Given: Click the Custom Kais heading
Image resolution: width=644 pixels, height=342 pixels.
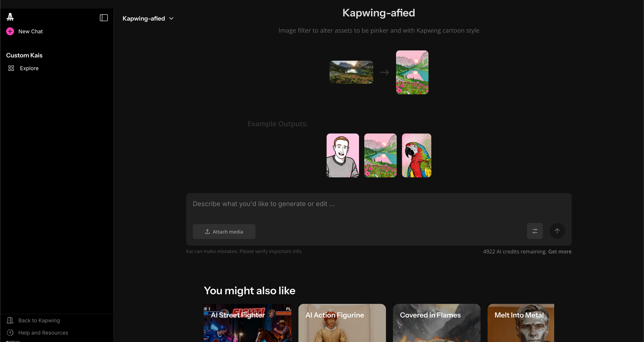Looking at the screenshot, I should point(24,55).
